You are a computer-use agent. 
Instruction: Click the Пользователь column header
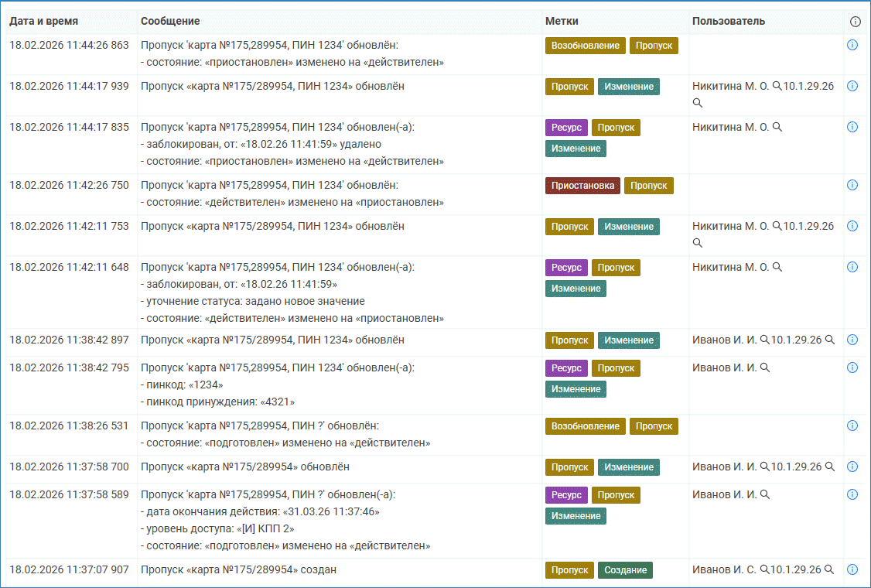pyautogui.click(x=728, y=22)
